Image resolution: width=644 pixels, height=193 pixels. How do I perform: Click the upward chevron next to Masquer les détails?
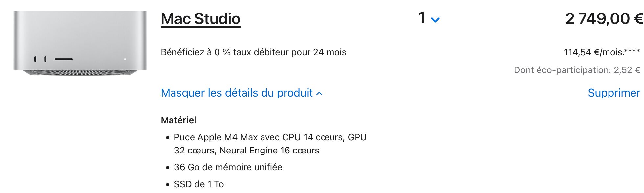pyautogui.click(x=319, y=94)
